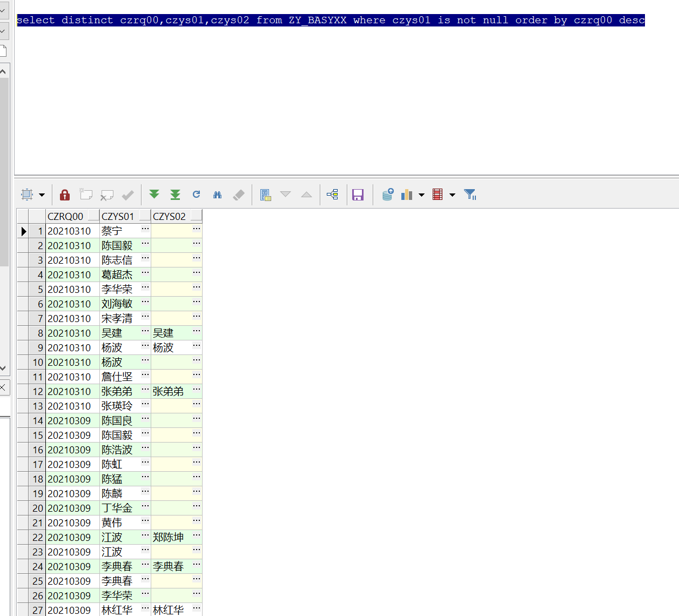Image resolution: width=679 pixels, height=616 pixels.
Task: Click the 郑陈坤 cell
Action: [176, 538]
